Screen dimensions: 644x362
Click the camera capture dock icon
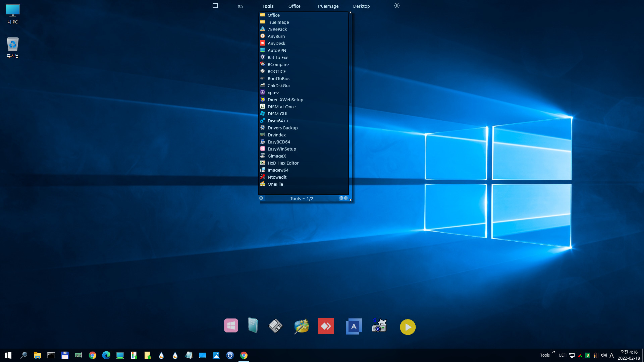coord(379,325)
